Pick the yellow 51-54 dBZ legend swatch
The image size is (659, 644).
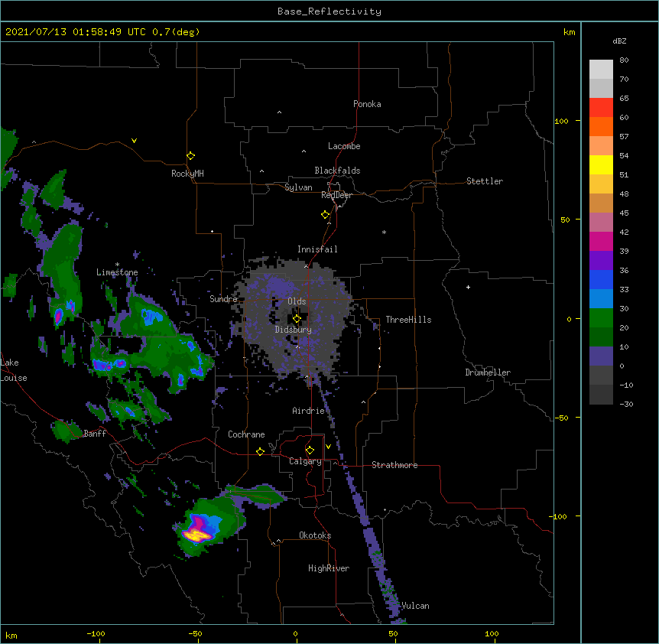tap(601, 164)
